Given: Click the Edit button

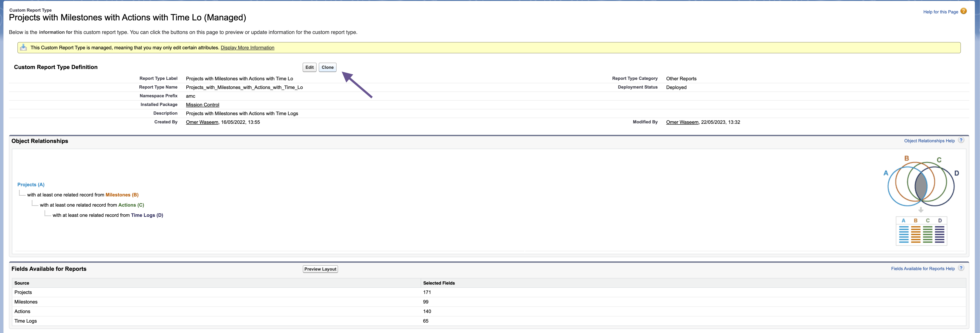Looking at the screenshot, I should (x=309, y=67).
